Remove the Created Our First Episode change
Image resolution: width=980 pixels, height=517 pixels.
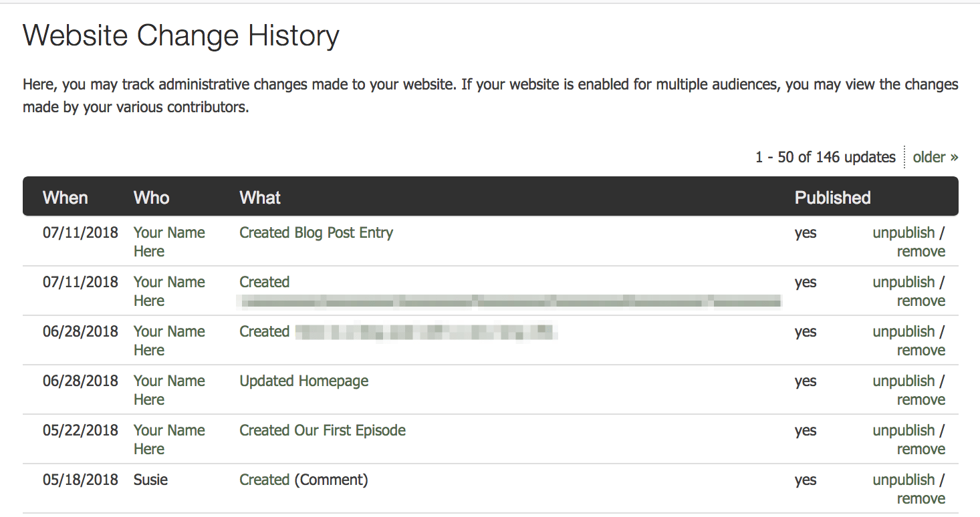[x=921, y=449]
